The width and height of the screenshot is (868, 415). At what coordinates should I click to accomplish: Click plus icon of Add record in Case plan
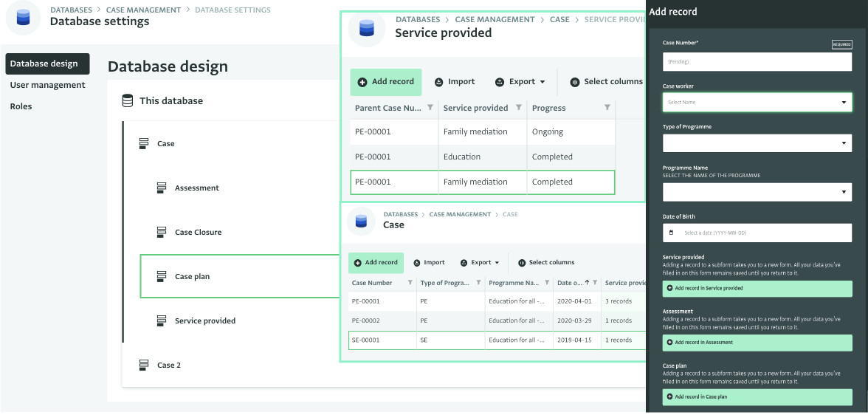(x=670, y=397)
